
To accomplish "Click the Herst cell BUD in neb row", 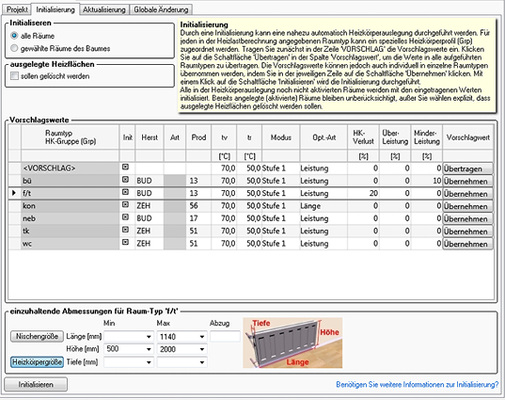I will (x=149, y=218).
